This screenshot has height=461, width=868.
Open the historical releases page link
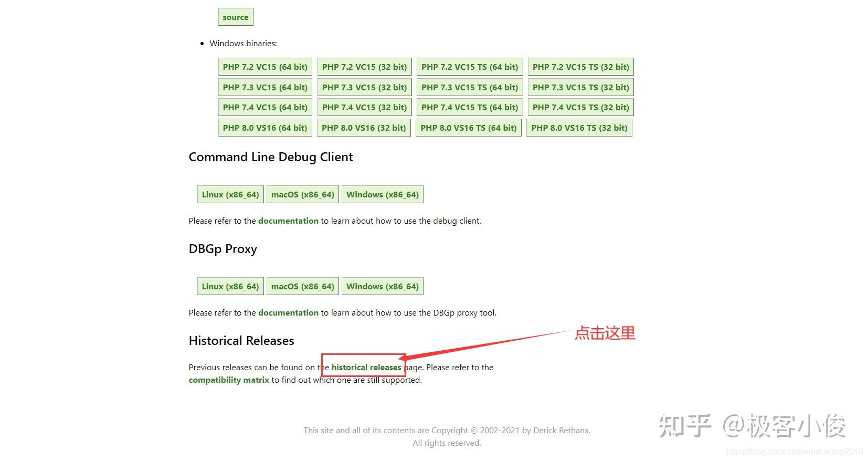pos(366,368)
